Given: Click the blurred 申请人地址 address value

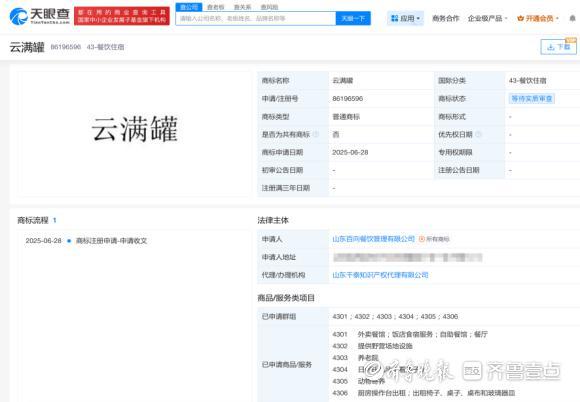Looking at the screenshot, I should 408,257.
